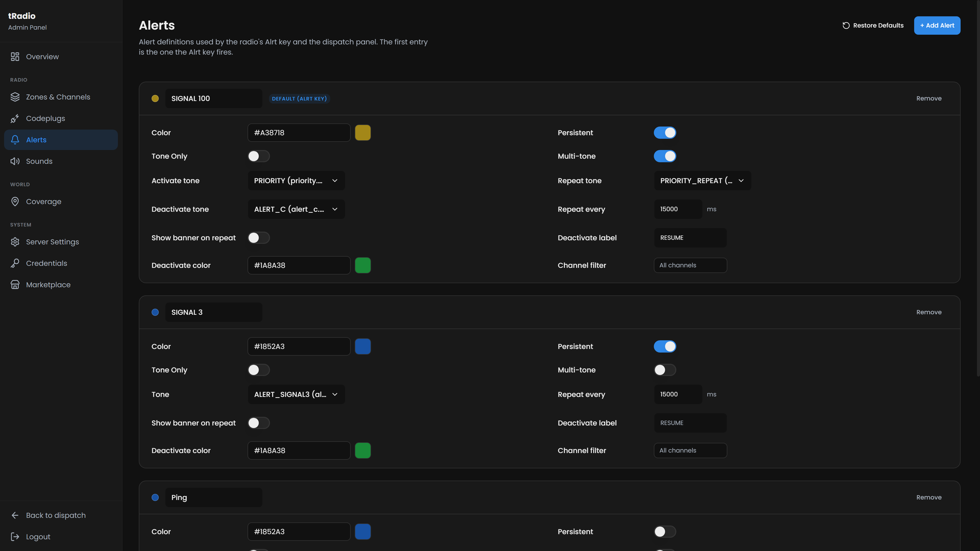Go to Zones & Channels page
Image resolution: width=980 pixels, height=551 pixels.
coord(61,97)
